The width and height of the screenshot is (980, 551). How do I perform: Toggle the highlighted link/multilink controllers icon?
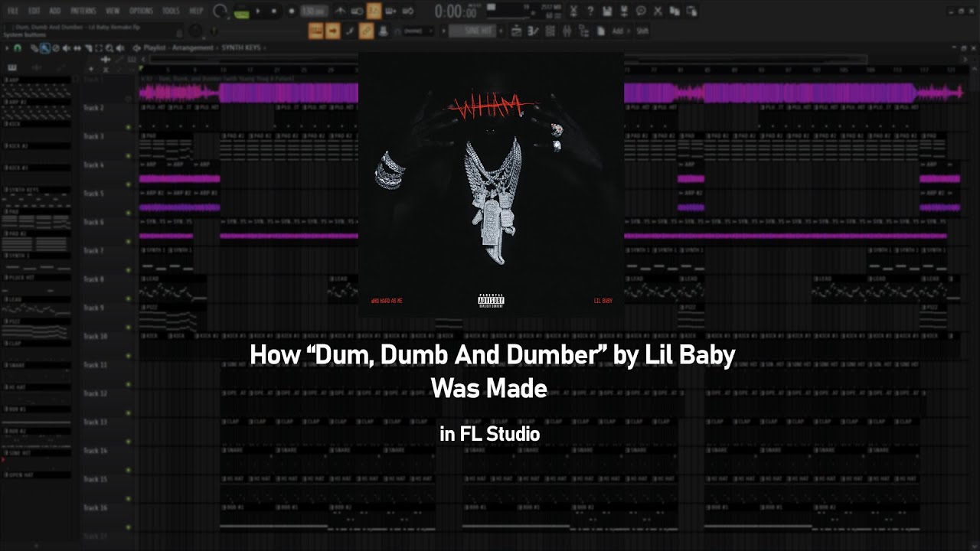(x=366, y=31)
